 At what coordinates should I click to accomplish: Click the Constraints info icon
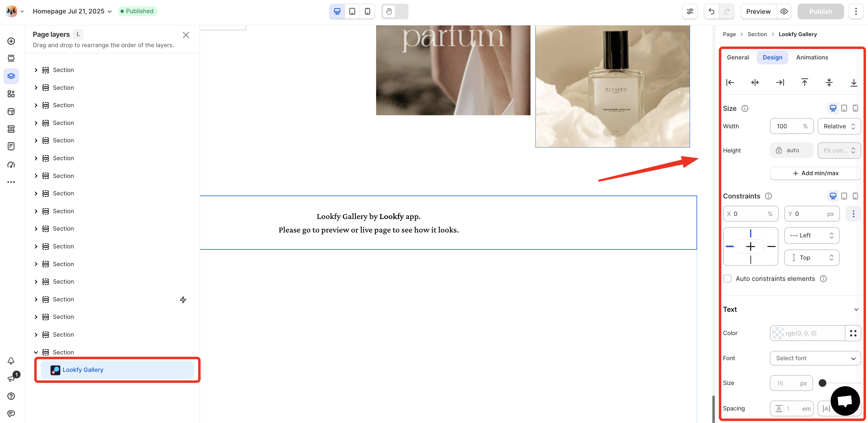pyautogui.click(x=768, y=196)
